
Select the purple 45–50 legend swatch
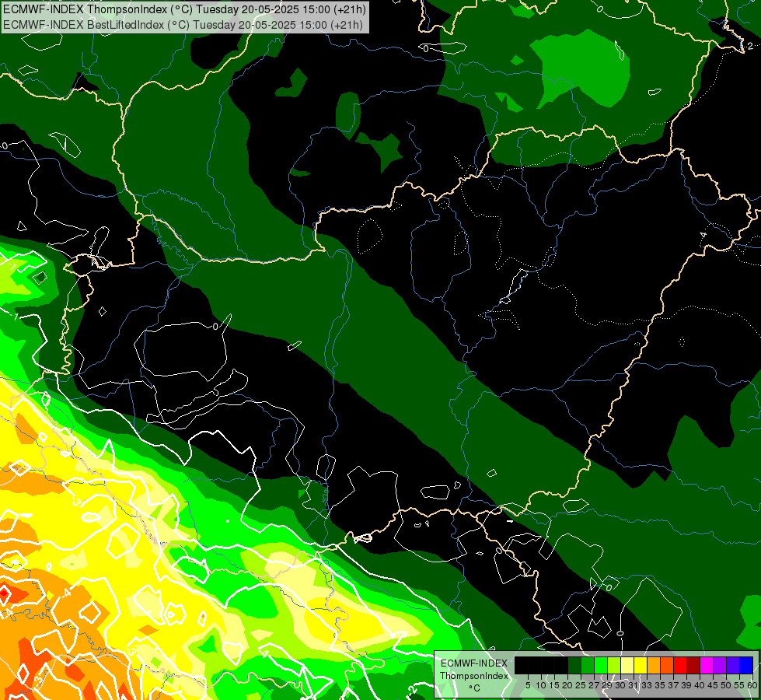(720, 665)
